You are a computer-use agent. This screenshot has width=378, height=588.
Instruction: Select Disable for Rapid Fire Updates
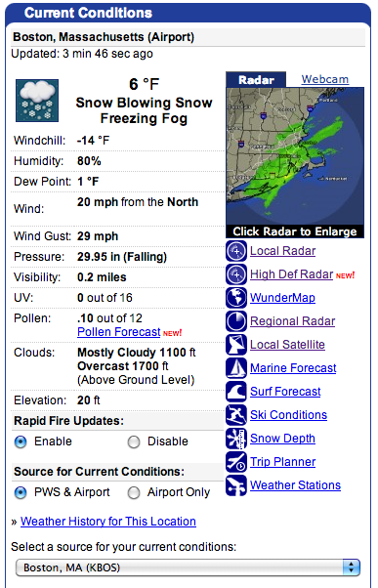tap(134, 441)
